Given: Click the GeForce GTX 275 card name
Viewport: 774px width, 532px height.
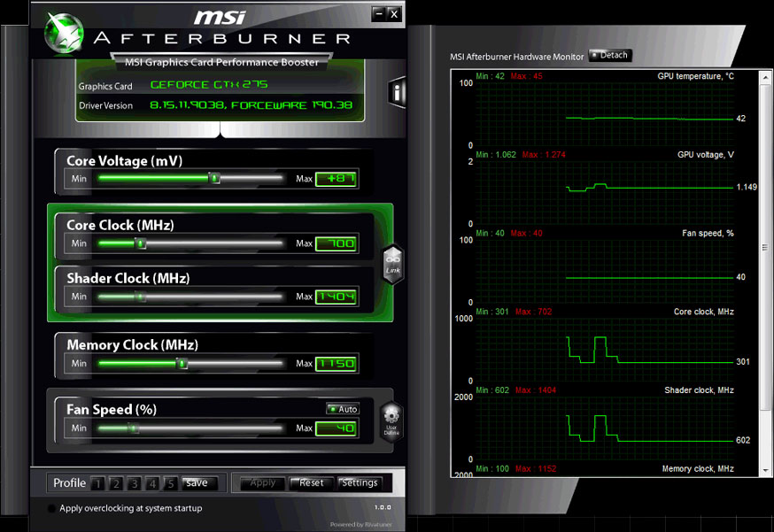Looking at the screenshot, I should tap(209, 85).
